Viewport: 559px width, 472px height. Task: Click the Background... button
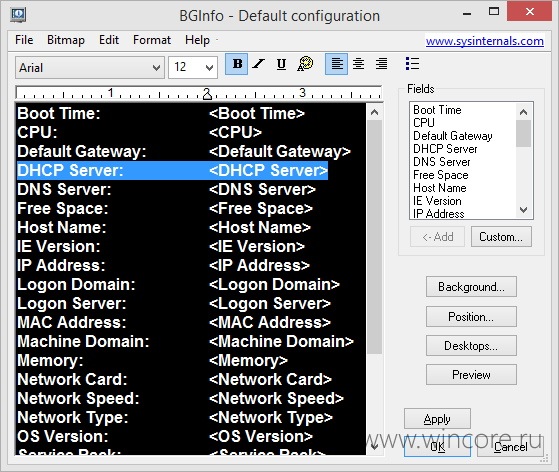coord(471,287)
